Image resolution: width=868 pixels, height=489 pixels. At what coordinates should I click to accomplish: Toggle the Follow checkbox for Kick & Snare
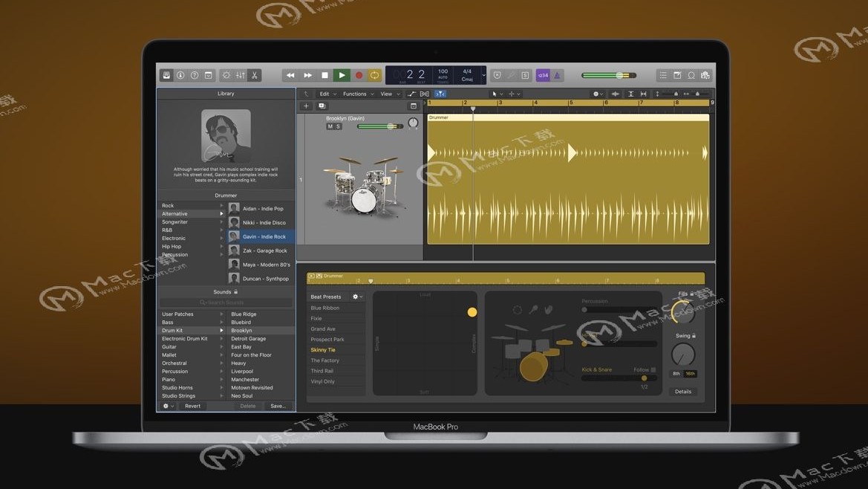coord(653,370)
